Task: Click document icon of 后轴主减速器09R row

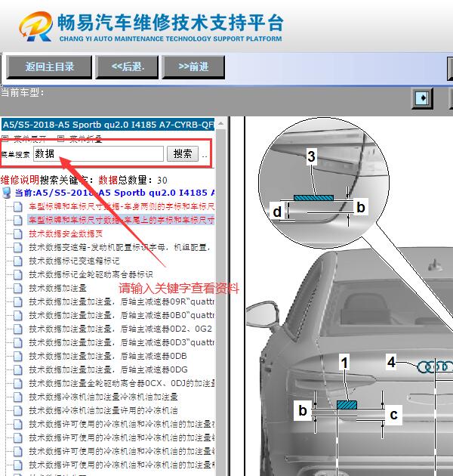Action: point(18,301)
